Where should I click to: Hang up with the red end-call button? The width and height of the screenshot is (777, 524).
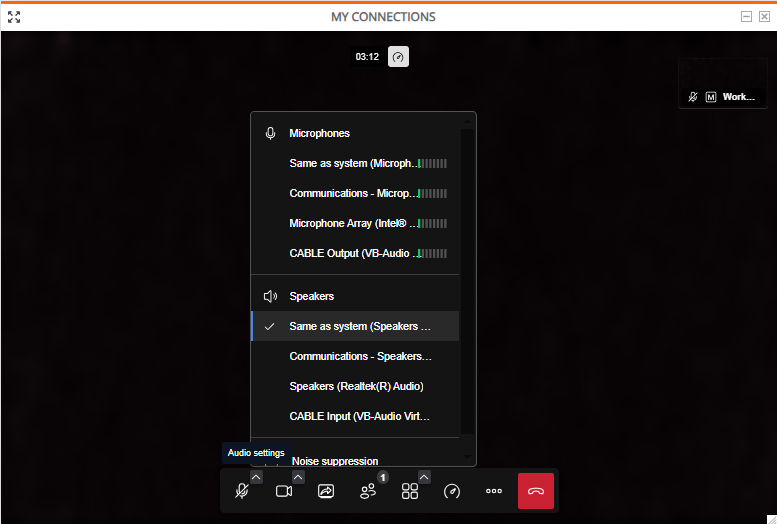(536, 491)
